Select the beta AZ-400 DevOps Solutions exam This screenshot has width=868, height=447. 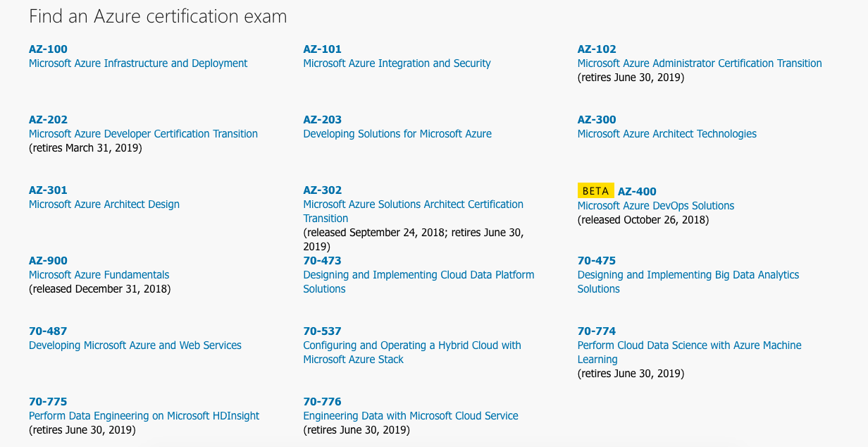[x=655, y=205]
